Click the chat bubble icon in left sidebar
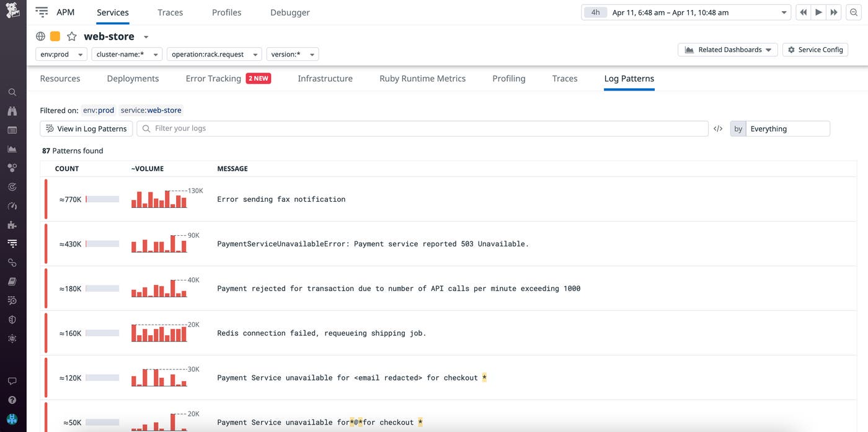 pos(12,381)
